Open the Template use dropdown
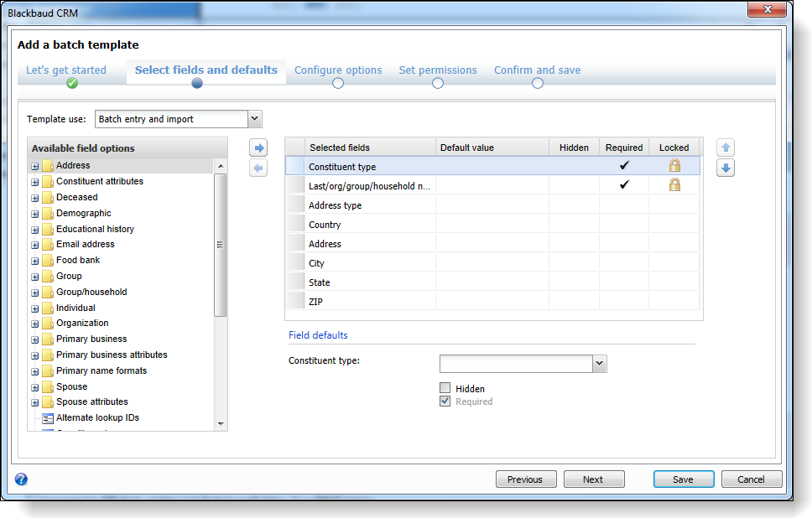This screenshot has height=518, width=812. (x=255, y=119)
